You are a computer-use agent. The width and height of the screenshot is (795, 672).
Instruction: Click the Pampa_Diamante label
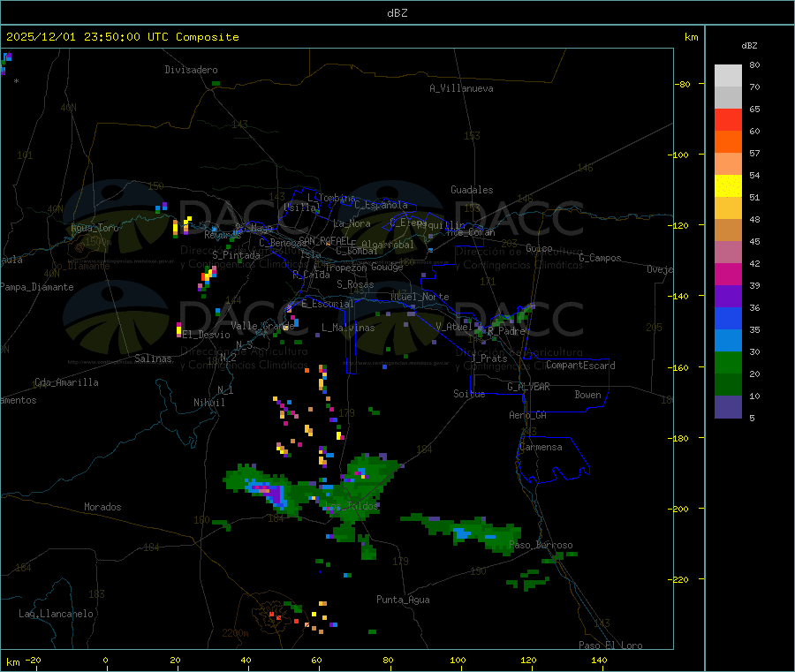(x=36, y=287)
